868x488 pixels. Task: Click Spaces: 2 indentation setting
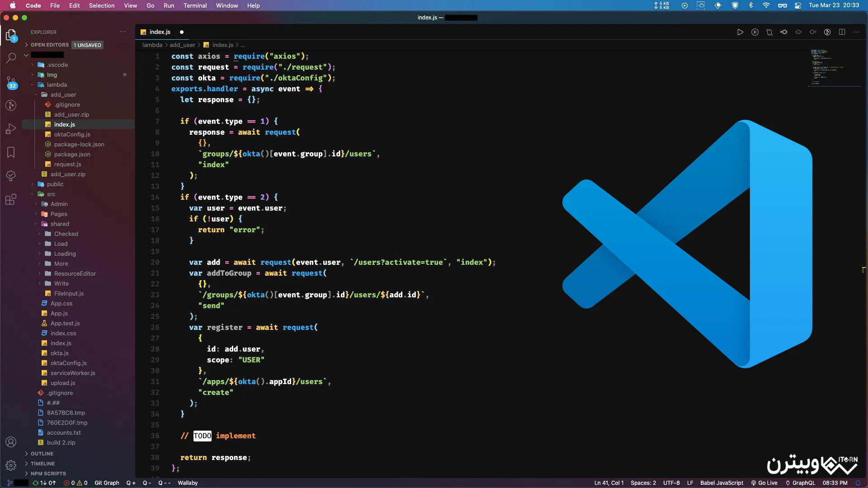pyautogui.click(x=643, y=483)
